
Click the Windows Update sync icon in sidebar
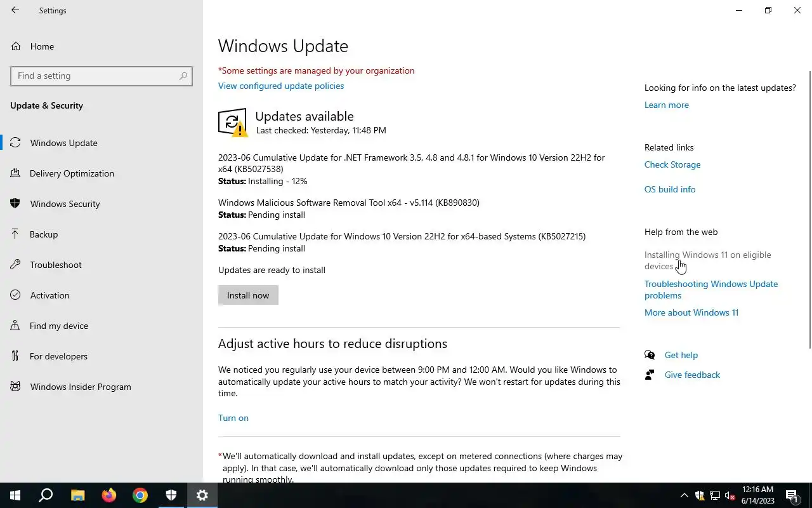click(x=15, y=143)
